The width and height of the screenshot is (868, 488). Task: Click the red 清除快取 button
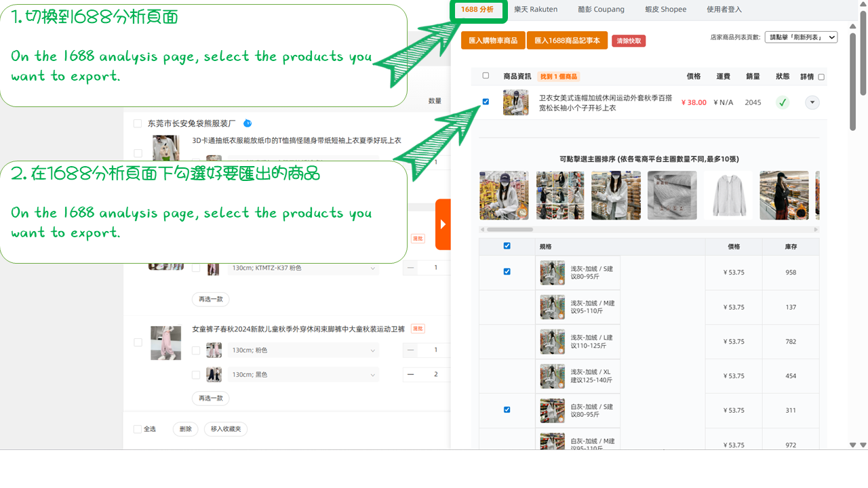point(628,41)
